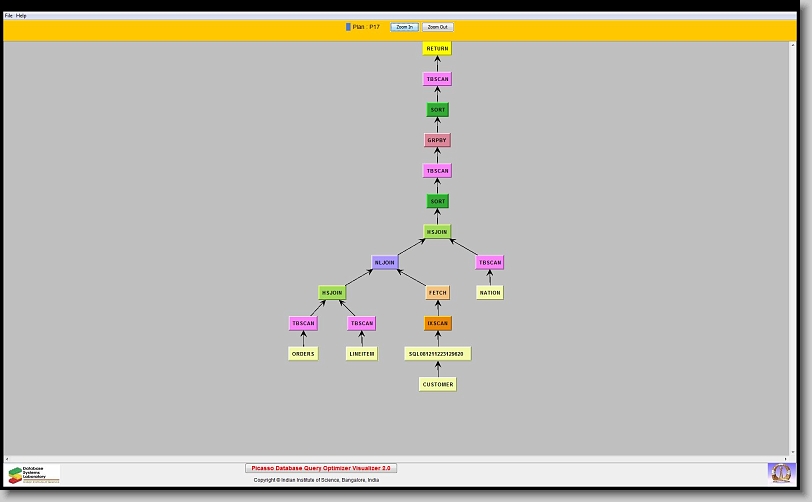Click the NLJOIN operator node
The height and width of the screenshot is (502, 812).
pos(385,262)
